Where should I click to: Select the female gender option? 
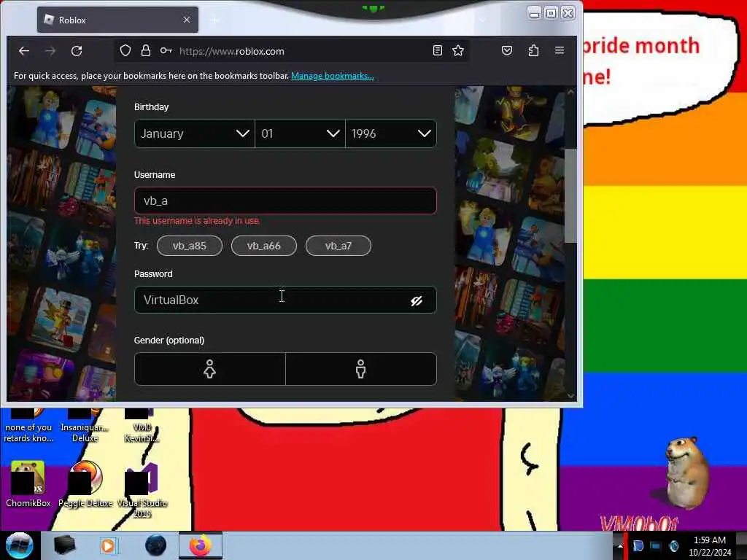pos(209,369)
